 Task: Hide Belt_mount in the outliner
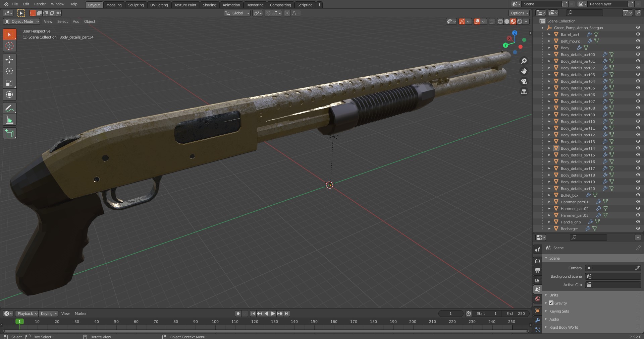point(638,41)
